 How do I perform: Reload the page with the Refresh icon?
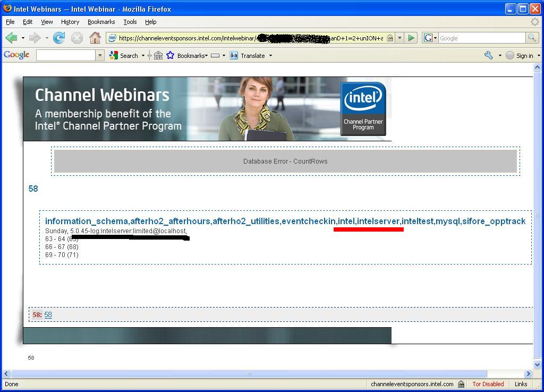[x=59, y=38]
